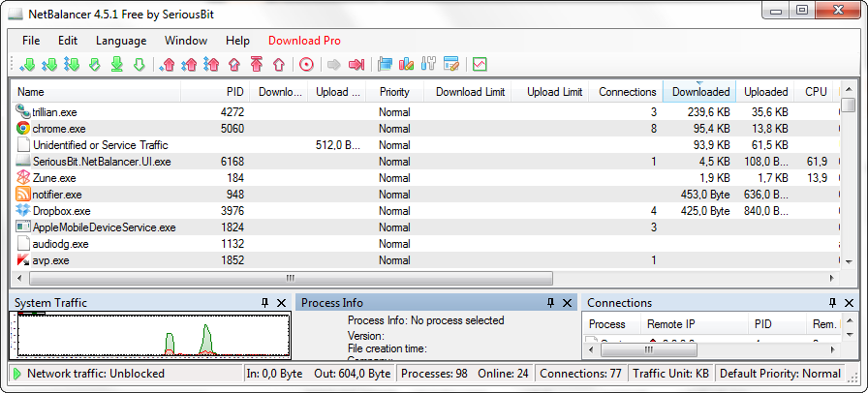This screenshot has height=393, width=868.
Task: Click green play icon in status bar
Action: (x=17, y=374)
